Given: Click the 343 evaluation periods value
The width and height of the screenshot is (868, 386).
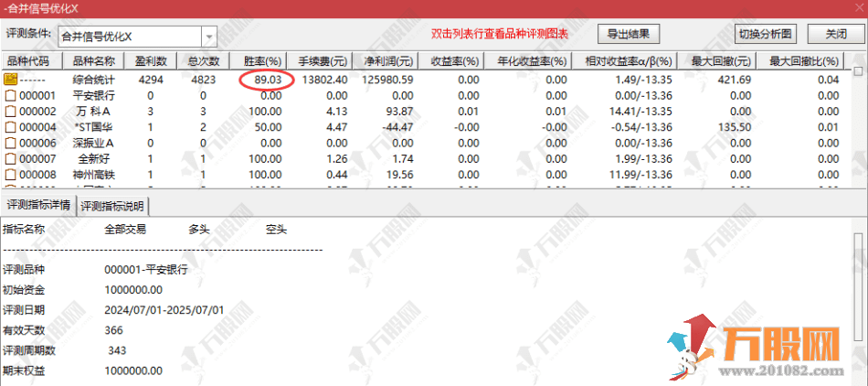Looking at the screenshot, I should (117, 350).
